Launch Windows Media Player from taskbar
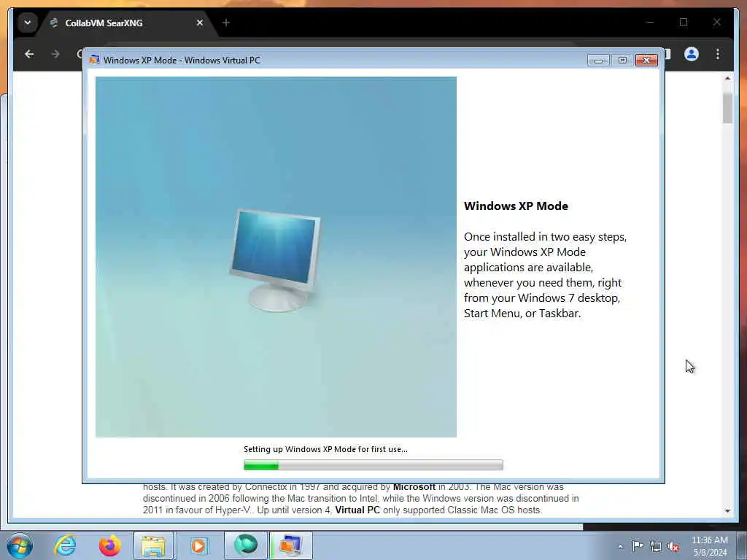 pyautogui.click(x=198, y=545)
